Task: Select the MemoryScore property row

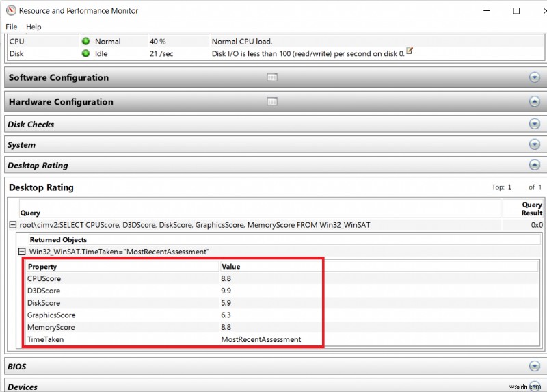Action: (x=282, y=328)
